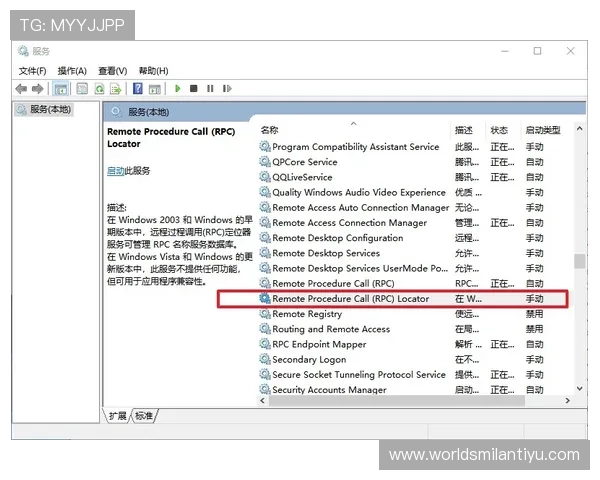The height and width of the screenshot is (480, 600).
Task: Click 自动 startup type of QQLiveService
Action: (534, 177)
